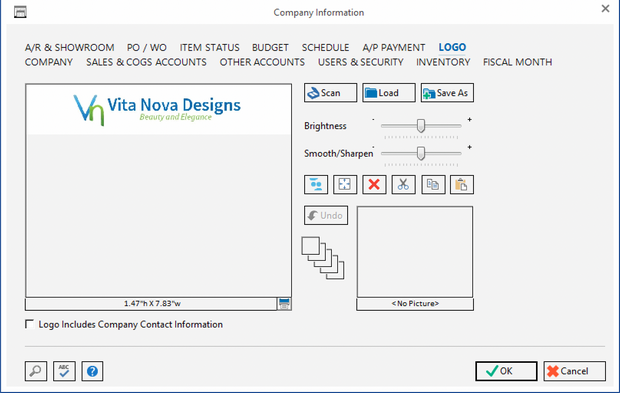The image size is (620, 393).
Task: Click the Cancel button
Action: [x=574, y=371]
